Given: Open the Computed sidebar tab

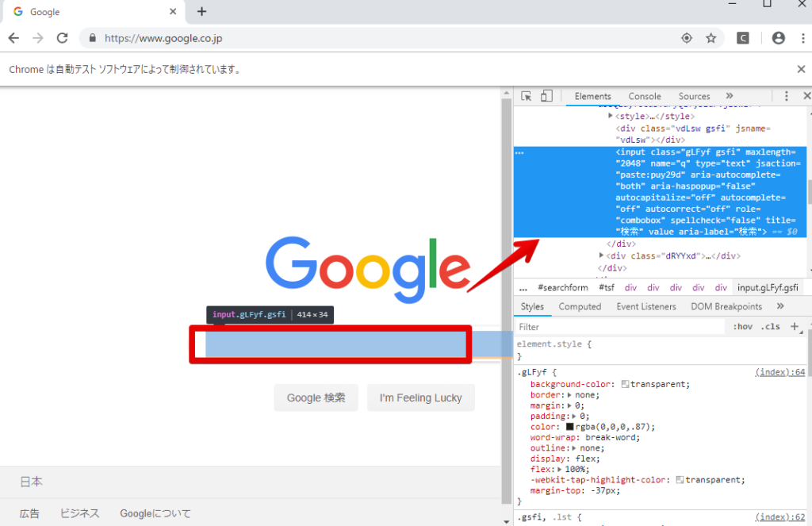Looking at the screenshot, I should click(x=580, y=307).
